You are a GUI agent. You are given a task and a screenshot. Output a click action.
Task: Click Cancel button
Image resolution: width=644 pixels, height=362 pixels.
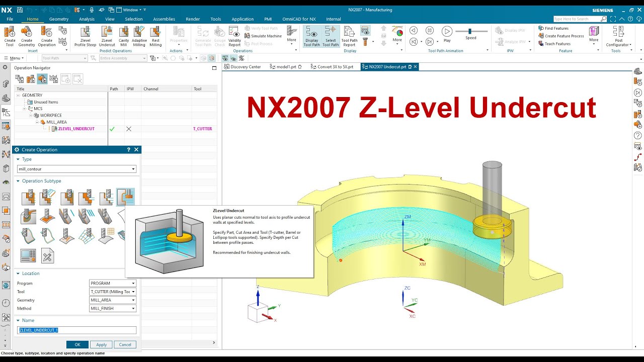(x=125, y=345)
